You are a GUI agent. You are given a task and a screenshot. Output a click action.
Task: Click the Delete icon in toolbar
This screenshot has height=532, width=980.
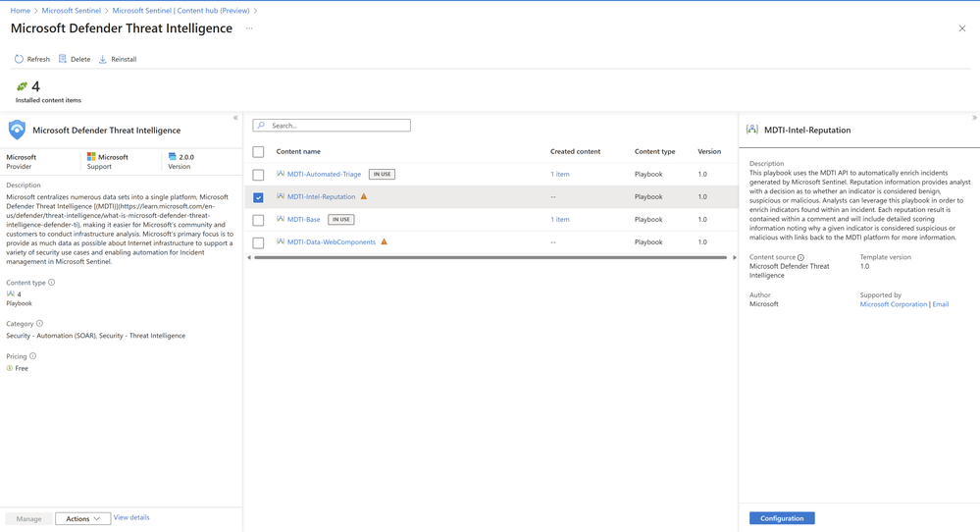pos(63,59)
